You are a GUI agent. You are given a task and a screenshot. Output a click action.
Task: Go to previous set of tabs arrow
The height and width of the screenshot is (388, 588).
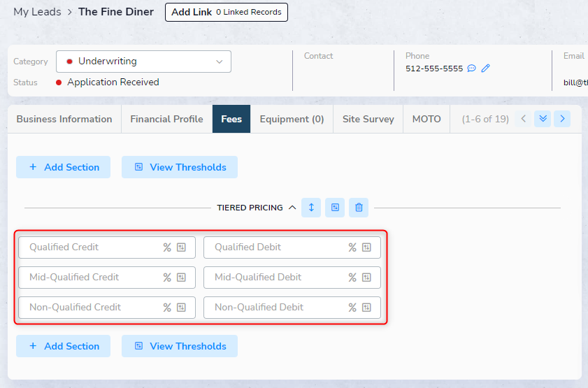[523, 119]
